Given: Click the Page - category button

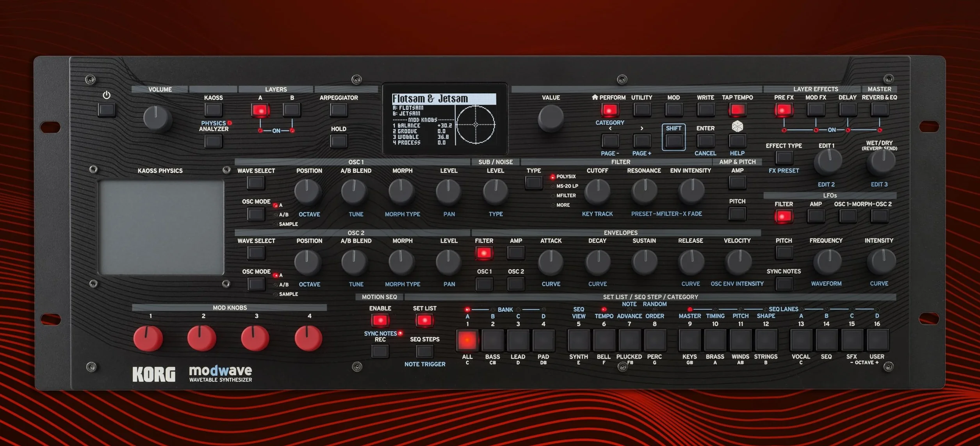Looking at the screenshot, I should click(x=610, y=141).
